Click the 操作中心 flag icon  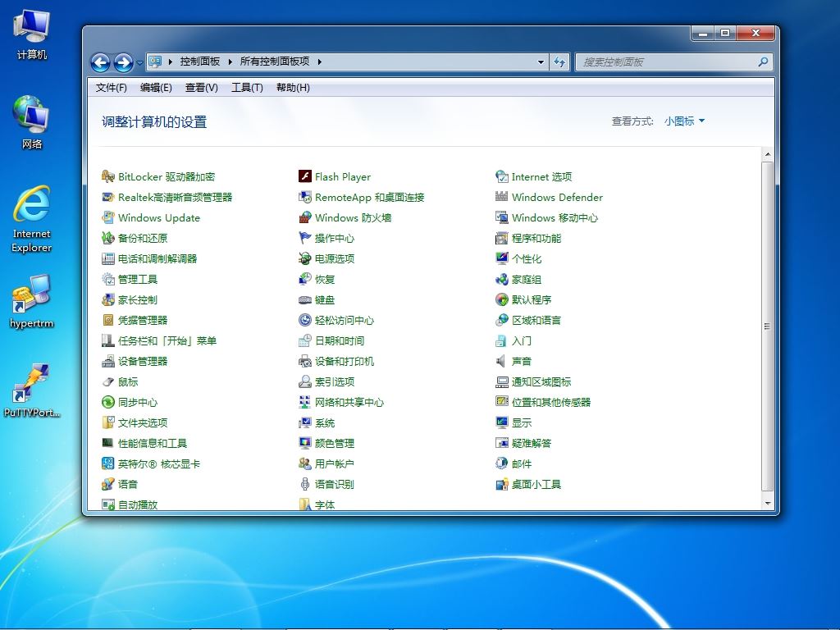point(305,238)
